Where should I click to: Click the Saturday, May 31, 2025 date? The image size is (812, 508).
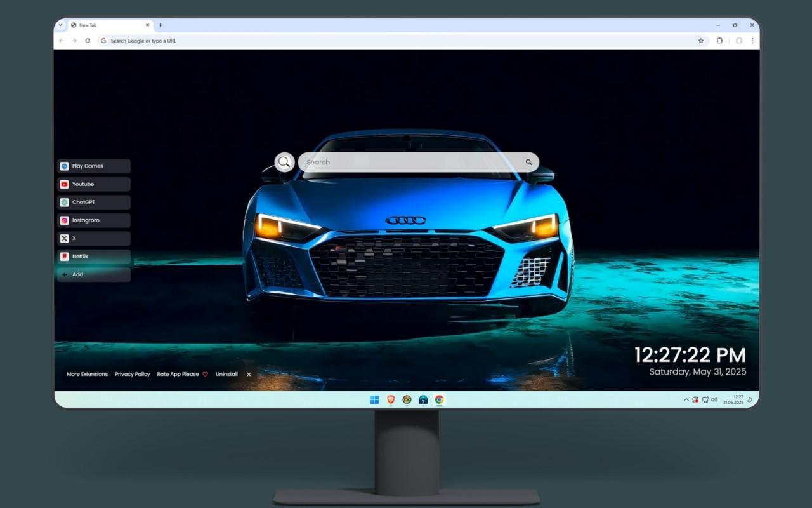[698, 372]
